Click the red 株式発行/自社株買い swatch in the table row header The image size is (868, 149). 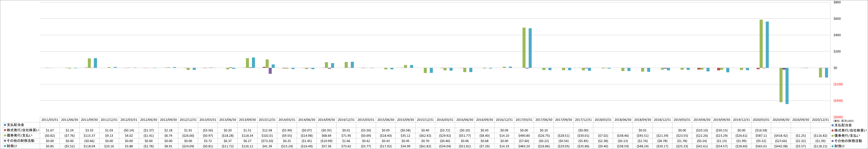5,130
